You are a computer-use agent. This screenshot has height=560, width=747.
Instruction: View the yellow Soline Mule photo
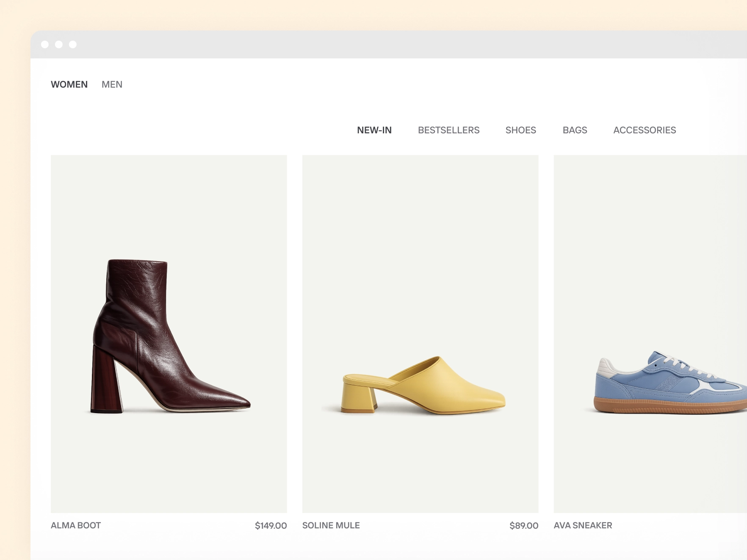(420, 334)
